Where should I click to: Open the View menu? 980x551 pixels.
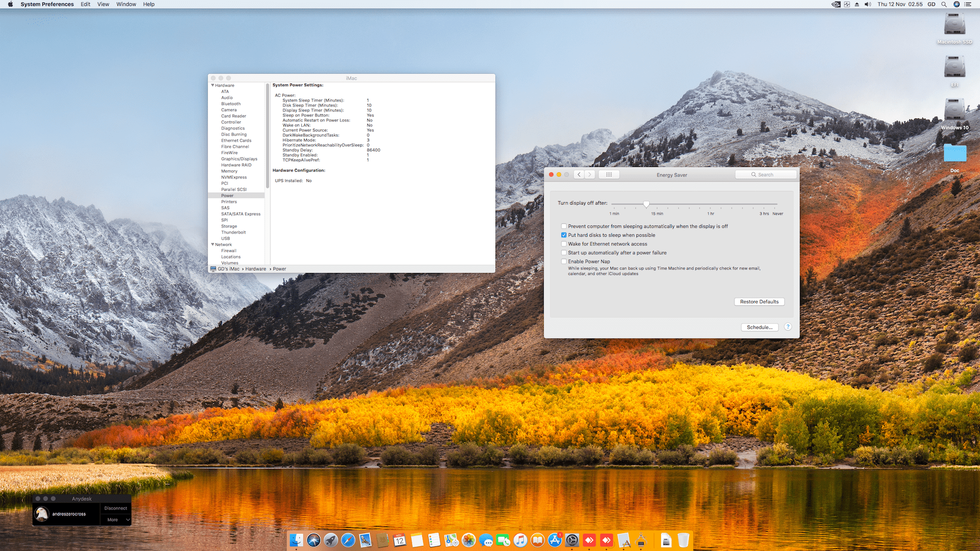[x=103, y=4]
